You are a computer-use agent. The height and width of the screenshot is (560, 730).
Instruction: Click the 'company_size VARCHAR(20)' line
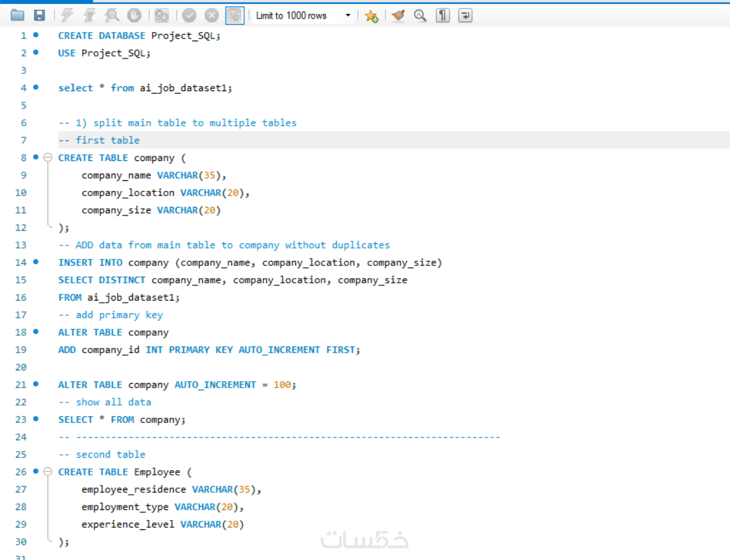tap(151, 210)
